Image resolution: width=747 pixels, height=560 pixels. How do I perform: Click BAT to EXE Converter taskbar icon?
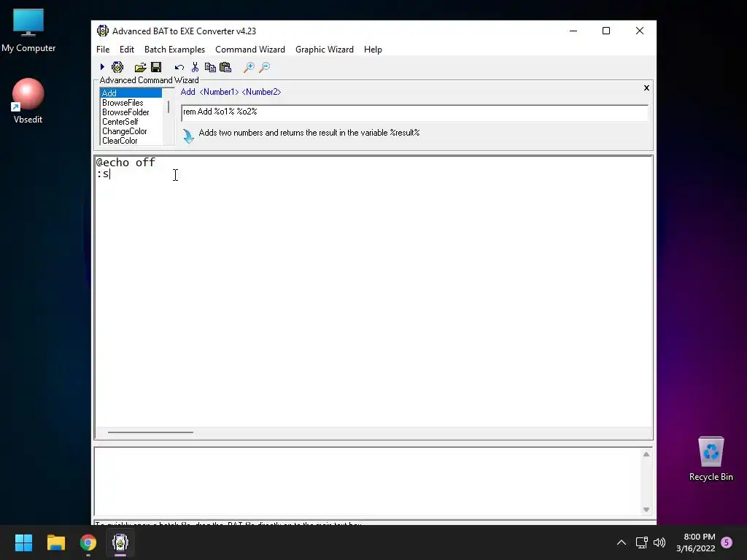120,542
